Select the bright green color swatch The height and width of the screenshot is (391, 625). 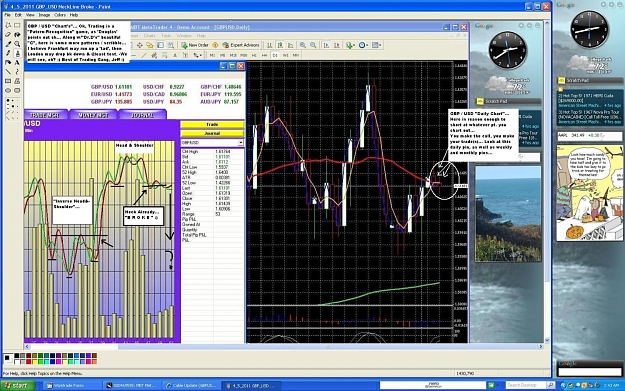[x=41, y=362]
